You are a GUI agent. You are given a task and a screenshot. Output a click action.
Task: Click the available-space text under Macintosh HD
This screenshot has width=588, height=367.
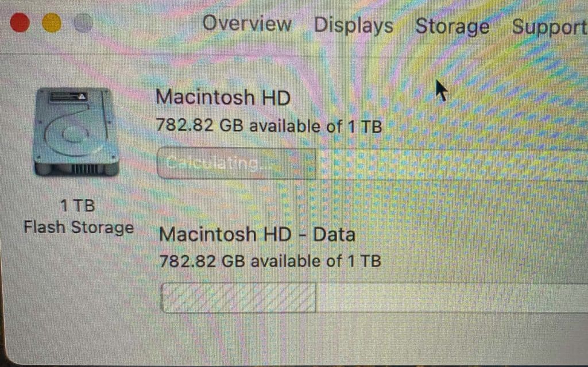269,126
